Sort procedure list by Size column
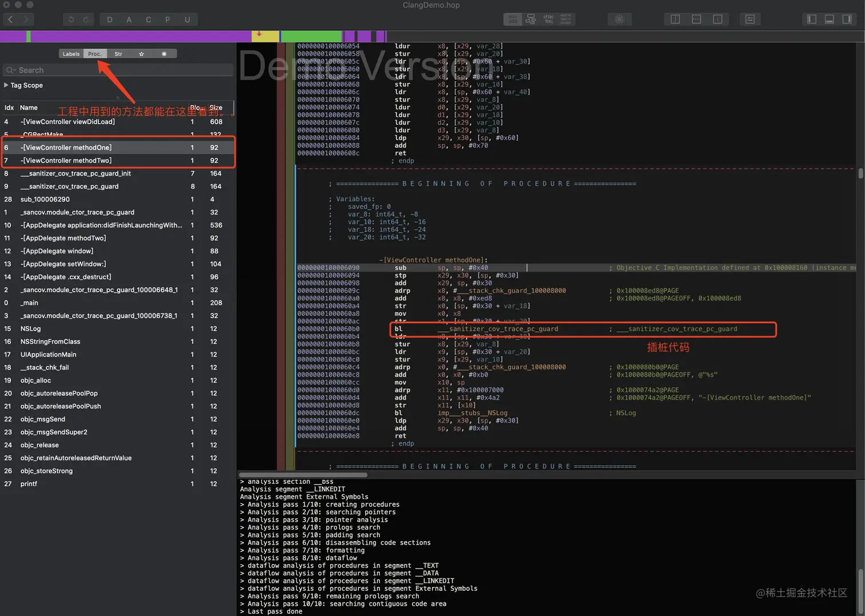The height and width of the screenshot is (616, 865). click(216, 108)
